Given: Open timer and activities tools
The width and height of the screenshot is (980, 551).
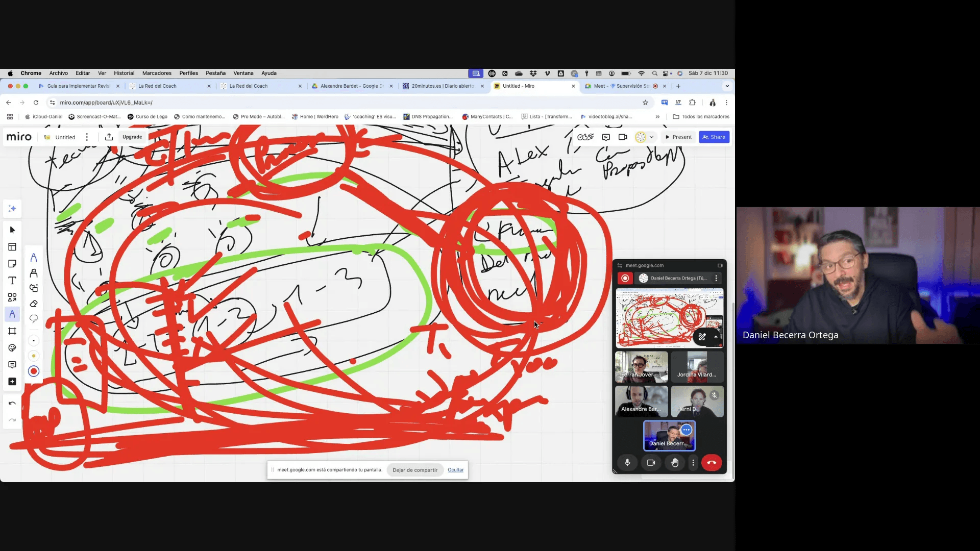Looking at the screenshot, I should click(x=585, y=137).
